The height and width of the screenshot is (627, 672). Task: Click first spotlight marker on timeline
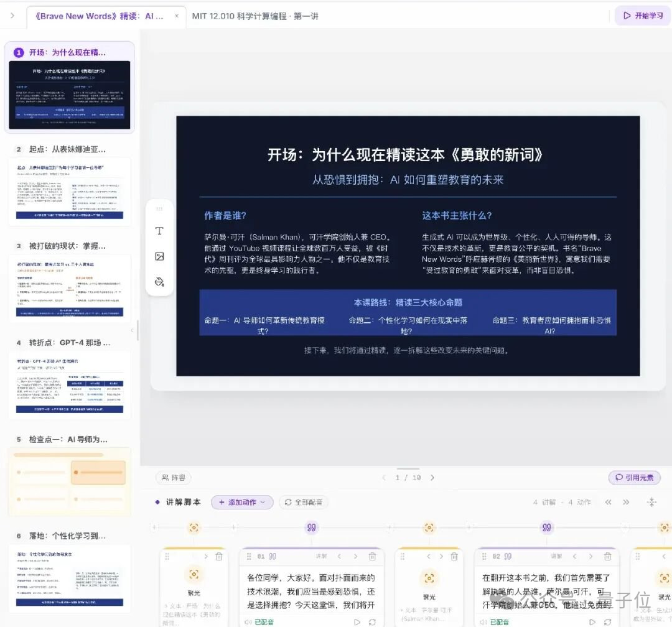point(194,527)
